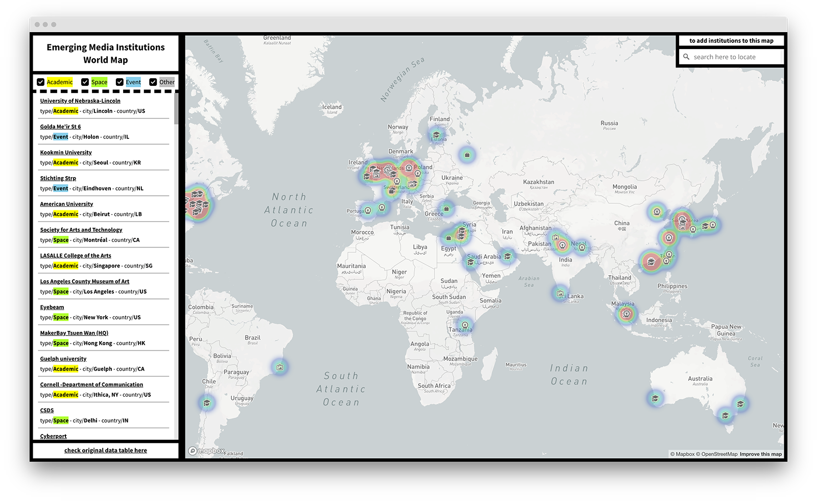Image resolution: width=817 pixels, height=504 pixels.
Task: Select American University in the list
Action: click(66, 204)
